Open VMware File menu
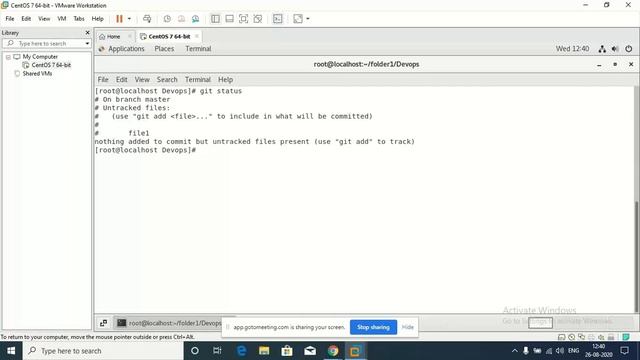The width and height of the screenshot is (640, 360). 10,19
